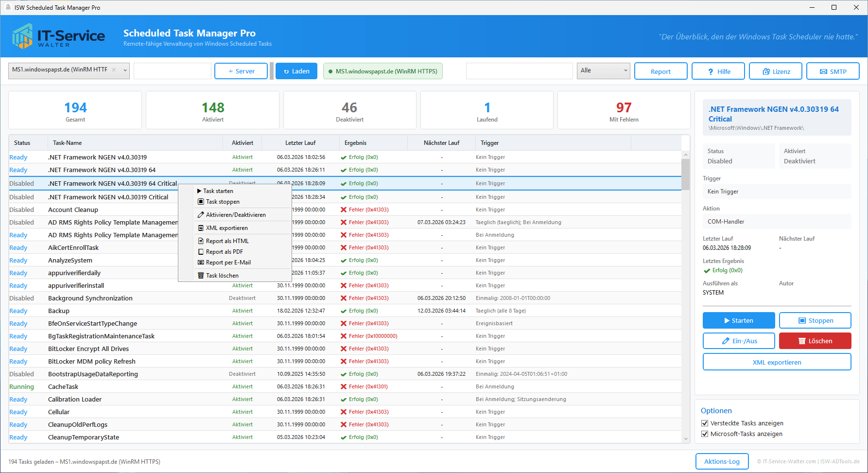Click the pencil icon for Aktivieren/Deaktivieren
Screen dimensions: 868x473
point(201,215)
